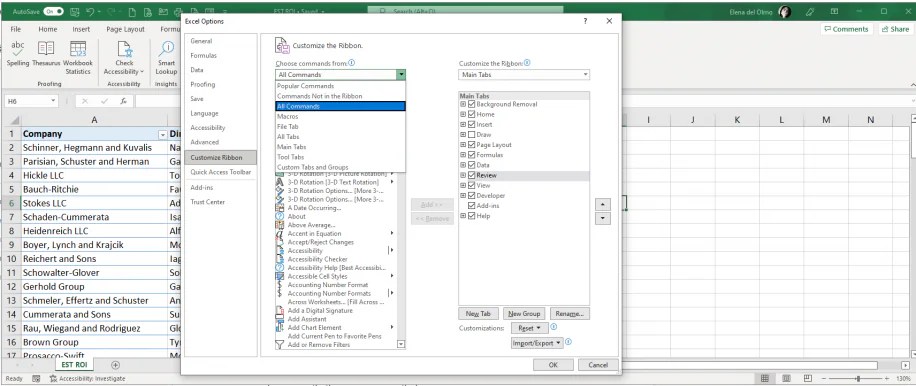The image size is (916, 386).
Task: Uncheck the Page Layout checkbox
Action: pos(471,145)
